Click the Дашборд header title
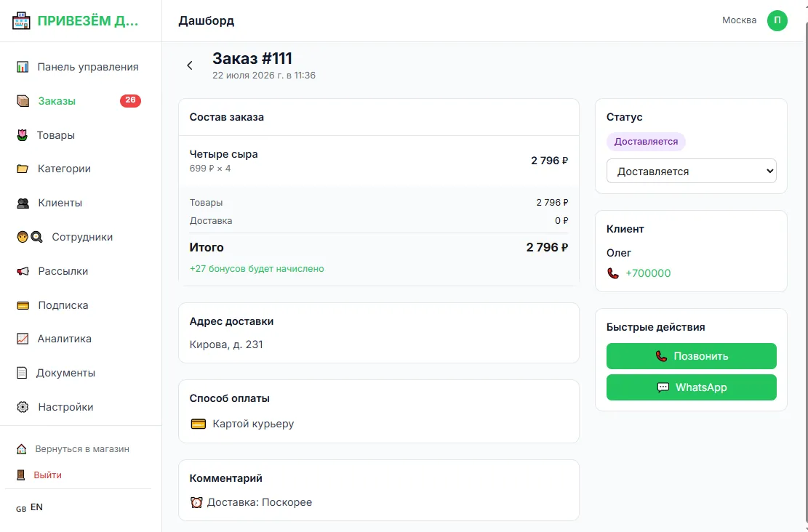The image size is (808, 532). (x=206, y=20)
